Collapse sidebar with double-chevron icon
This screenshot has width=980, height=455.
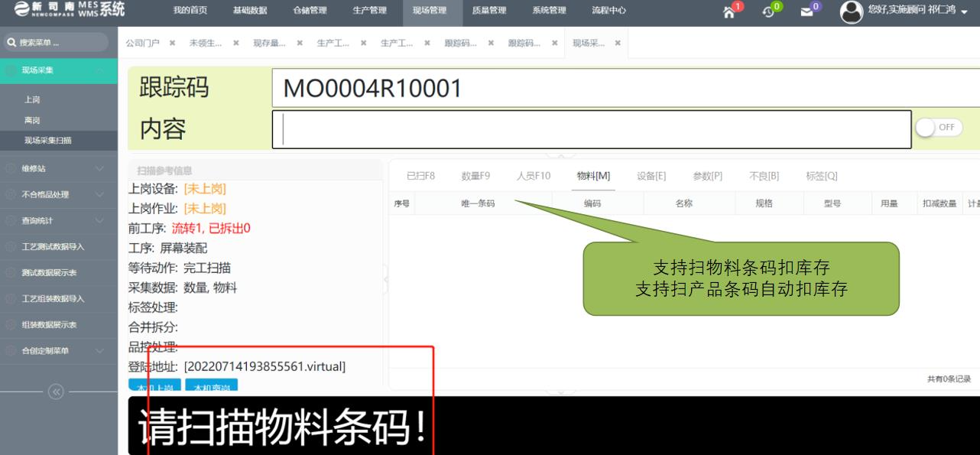pyautogui.click(x=57, y=392)
